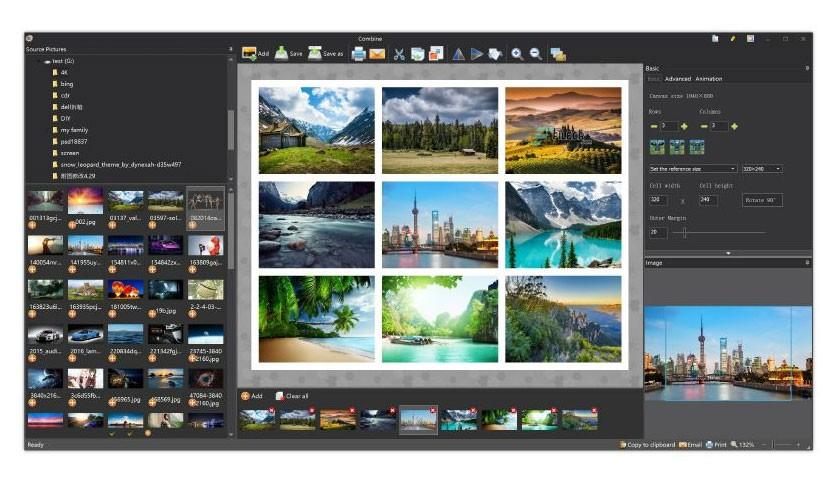Switch to the Animation tab
This screenshot has height=484, width=836.
(709, 79)
